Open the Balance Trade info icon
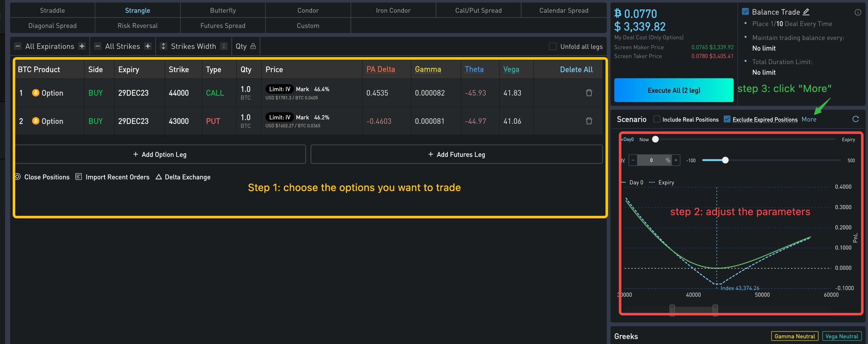 click(858, 12)
